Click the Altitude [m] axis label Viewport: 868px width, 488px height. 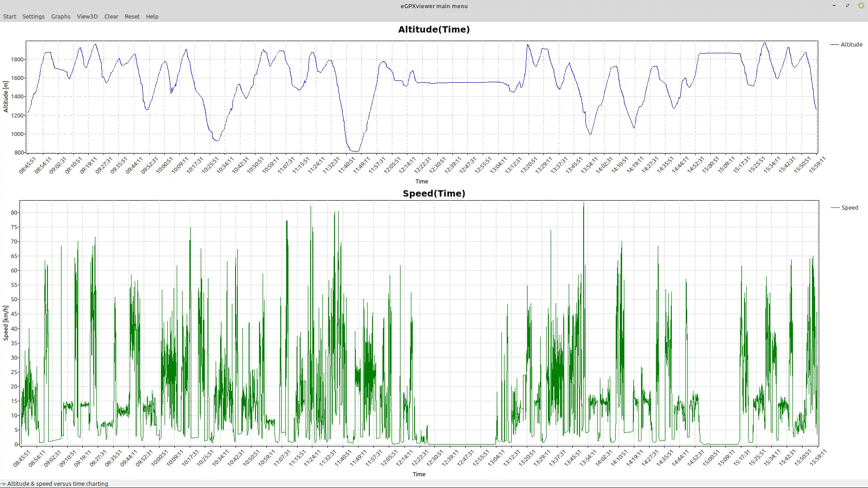[x=6, y=97]
